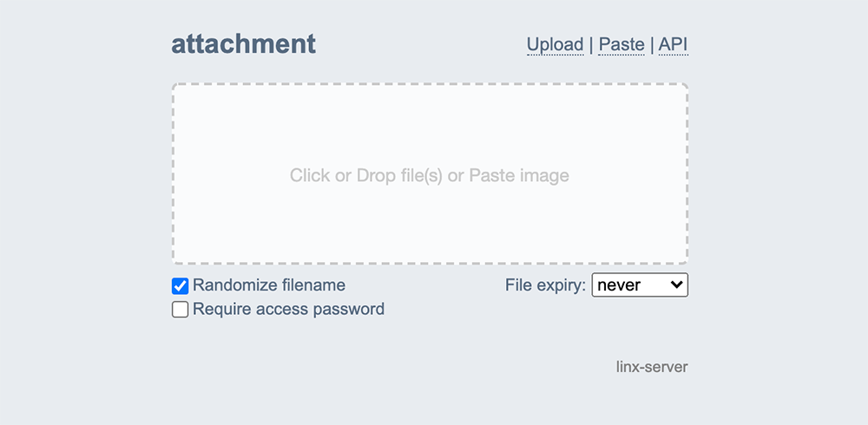
Task: Uncheck the Randomize filename checkbox
Action: pos(181,285)
